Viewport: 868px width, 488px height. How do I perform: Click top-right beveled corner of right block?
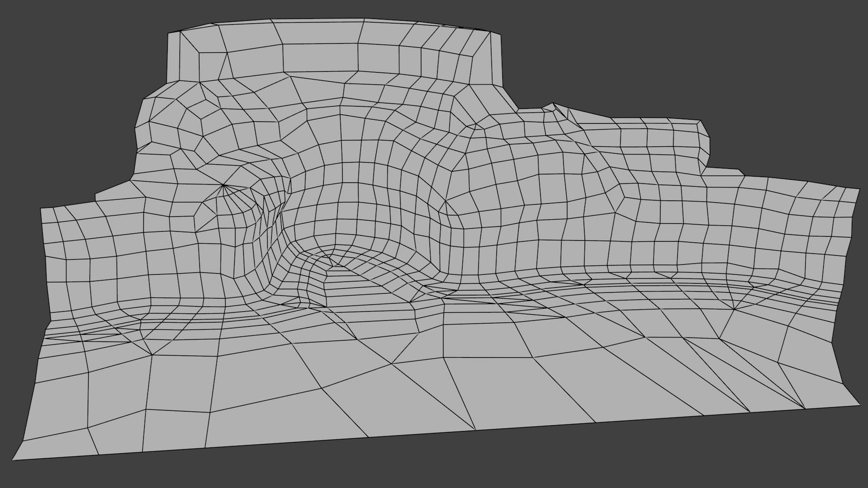tap(701, 120)
